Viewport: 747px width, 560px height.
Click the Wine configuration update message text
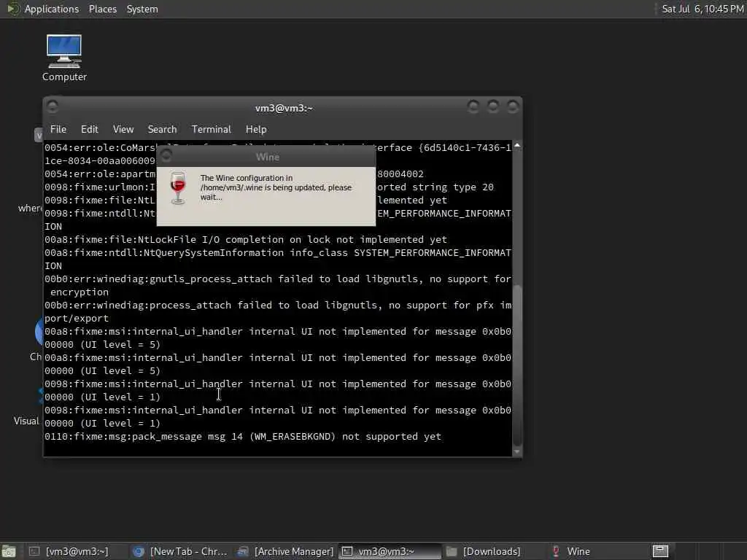(276, 187)
